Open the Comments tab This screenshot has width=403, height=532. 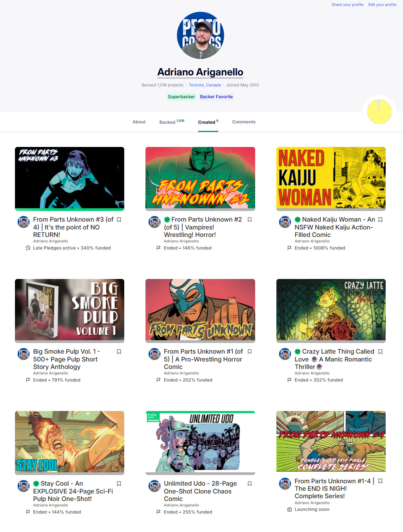[x=244, y=122]
